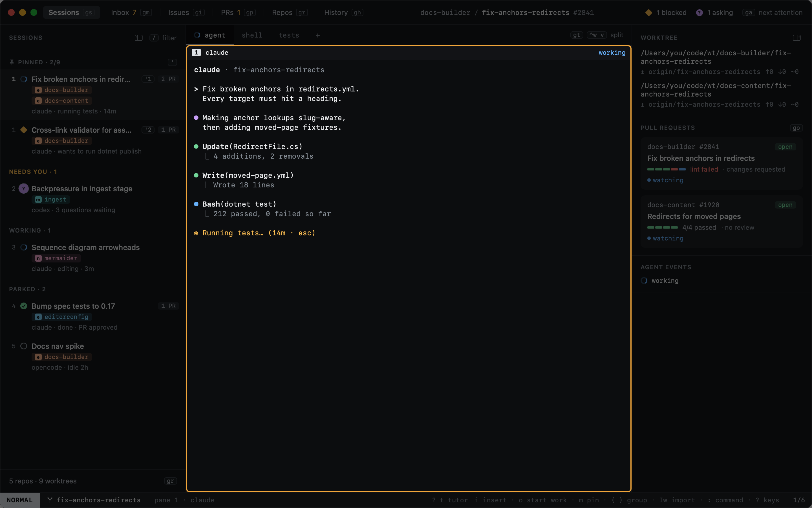The height and width of the screenshot is (508, 812).
Task: Collapse the AGENT EVENTS section header
Action: (x=666, y=267)
